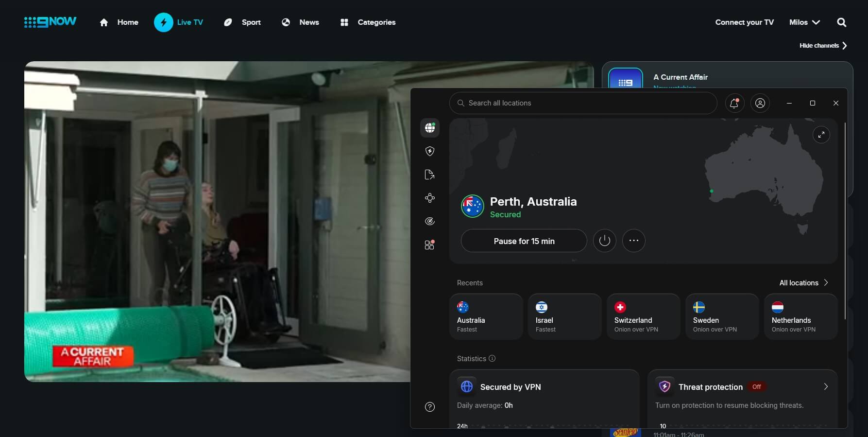Expand the VPN map view

pyautogui.click(x=821, y=135)
